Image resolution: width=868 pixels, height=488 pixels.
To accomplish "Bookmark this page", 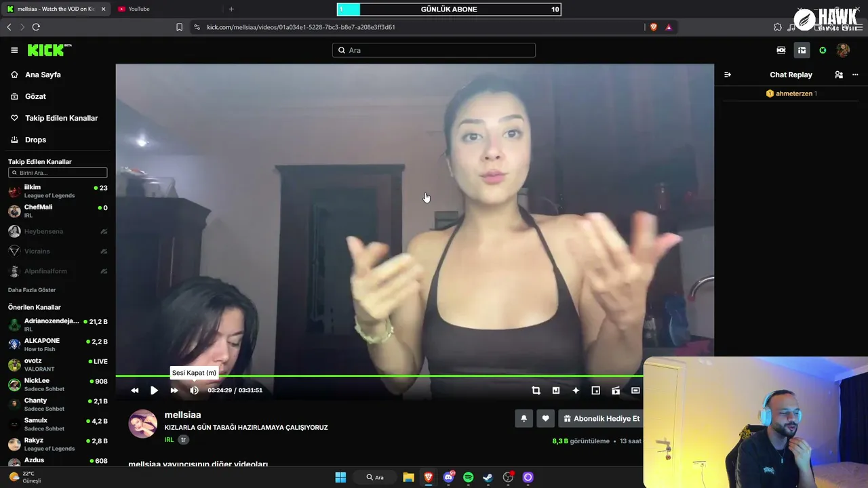I will [179, 27].
